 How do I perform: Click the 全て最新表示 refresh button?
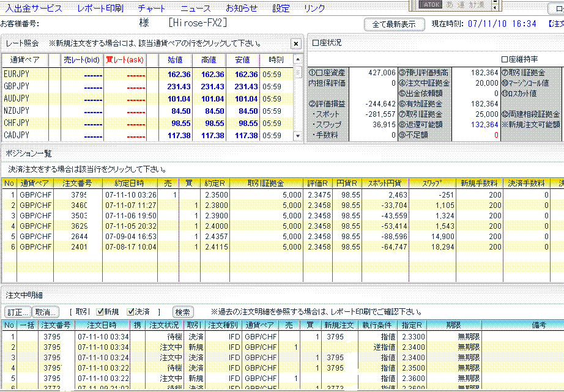click(x=394, y=24)
